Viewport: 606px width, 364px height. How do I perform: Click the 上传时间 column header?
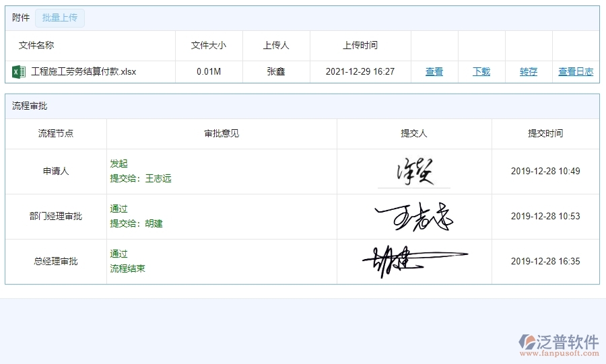click(360, 46)
